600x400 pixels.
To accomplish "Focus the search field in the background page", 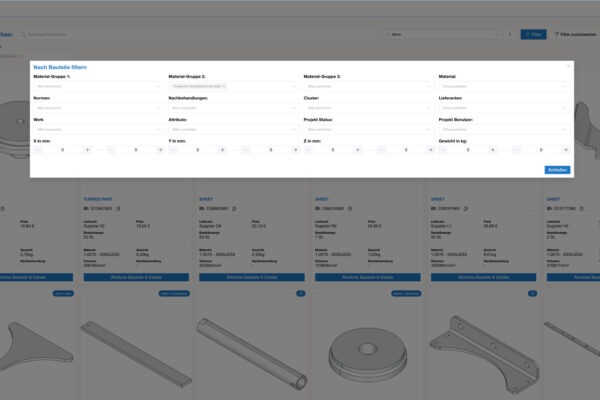I will [x=198, y=34].
